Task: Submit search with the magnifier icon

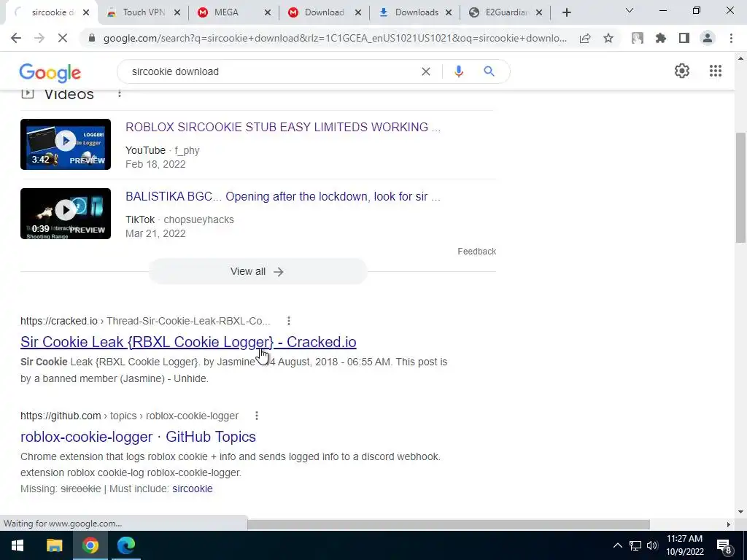Action: pyautogui.click(x=489, y=71)
